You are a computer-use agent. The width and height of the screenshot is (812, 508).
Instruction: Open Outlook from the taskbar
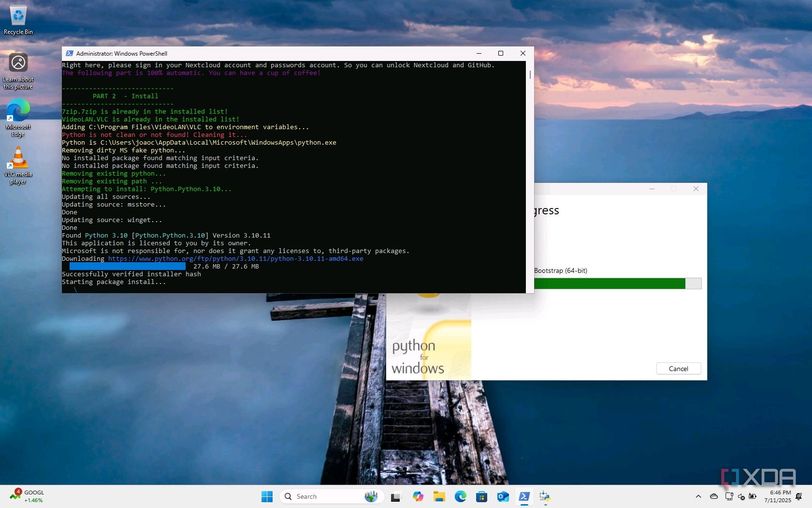[503, 496]
